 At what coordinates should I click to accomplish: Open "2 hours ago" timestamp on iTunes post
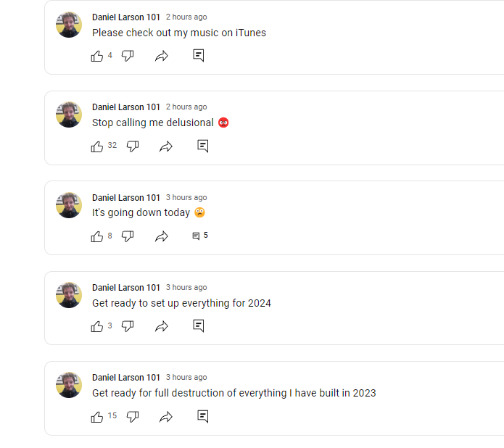(x=186, y=17)
